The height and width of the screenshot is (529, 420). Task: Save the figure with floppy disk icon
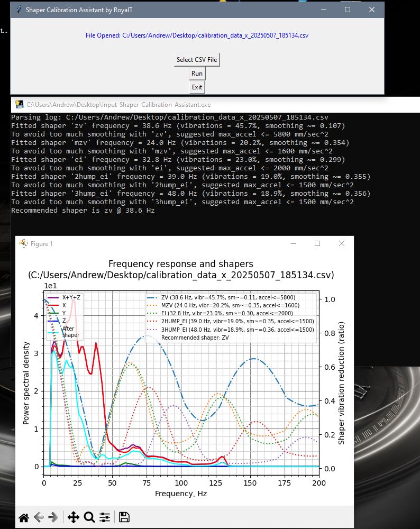124,517
